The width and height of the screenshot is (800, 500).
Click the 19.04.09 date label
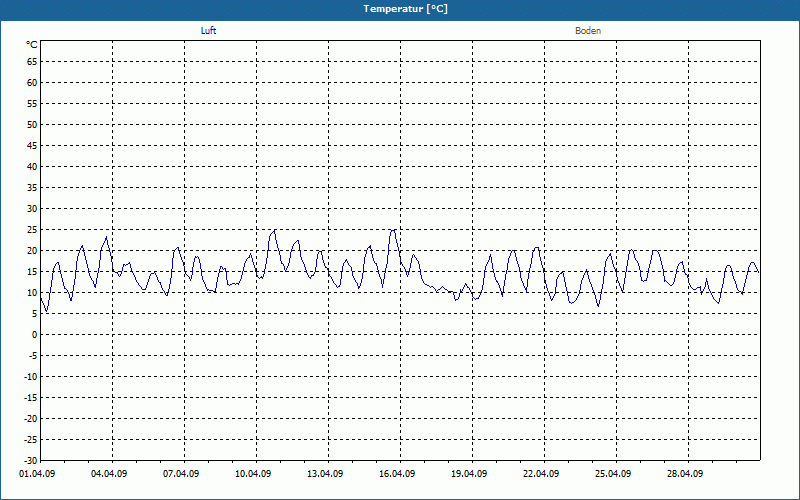[469, 473]
